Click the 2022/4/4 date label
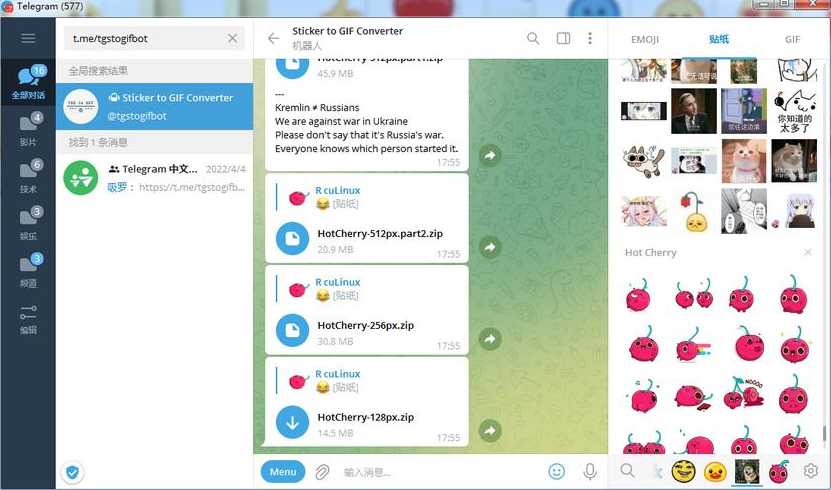Viewport: 831px width, 490px height. click(225, 169)
